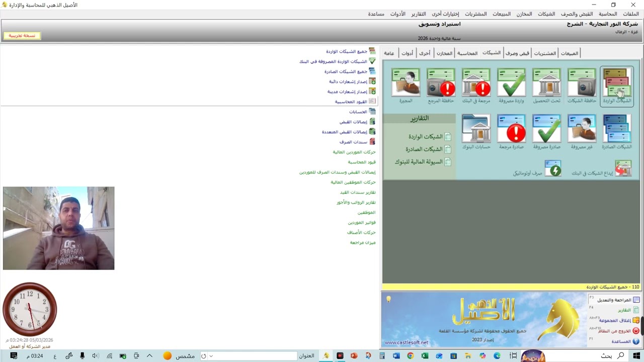Open the الملفات menu
This screenshot has width=644, height=362.
tap(630, 14)
